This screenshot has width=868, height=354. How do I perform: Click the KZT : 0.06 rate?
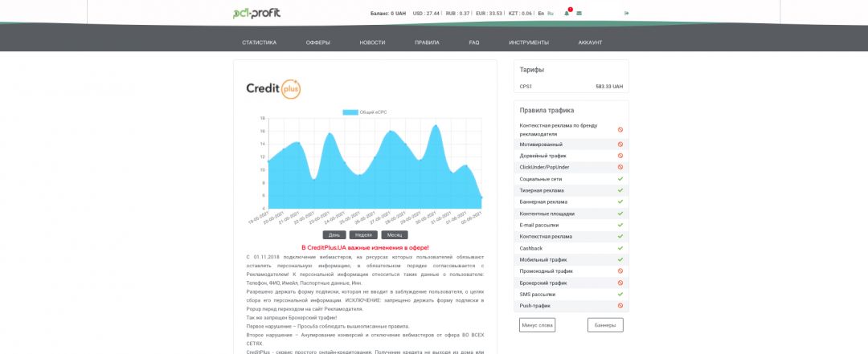pos(520,14)
